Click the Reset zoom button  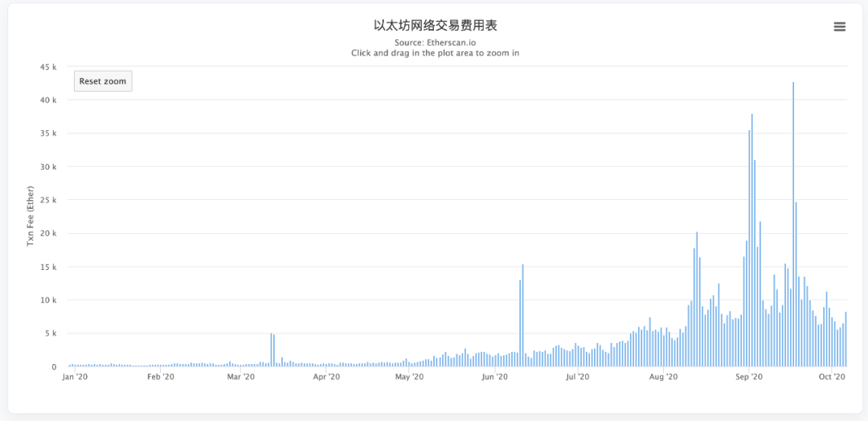pyautogui.click(x=103, y=81)
